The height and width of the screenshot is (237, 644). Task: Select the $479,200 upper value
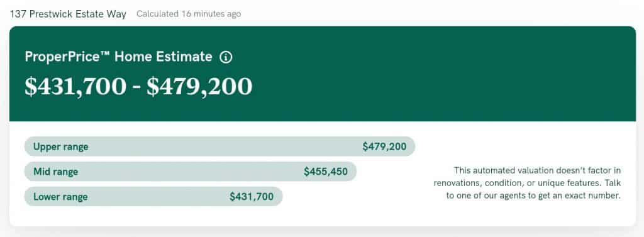point(384,146)
